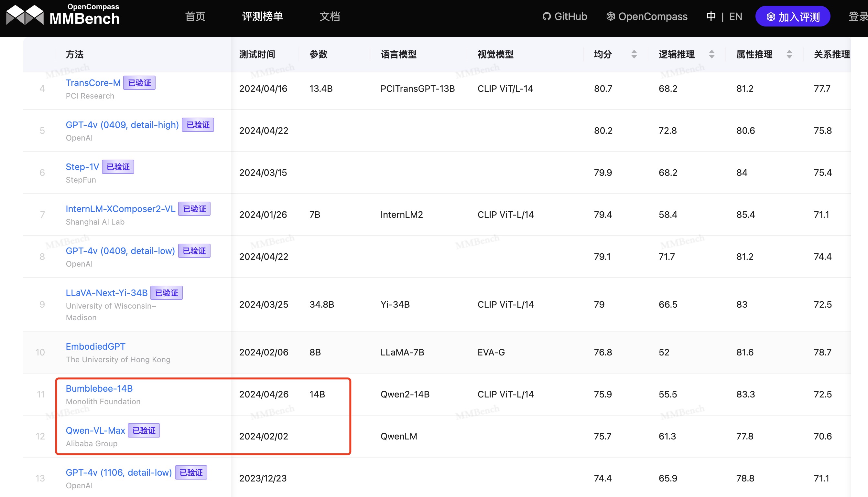The image size is (868, 497).
Task: Sort table by 逻辑推理 column arrows
Action: [711, 54]
